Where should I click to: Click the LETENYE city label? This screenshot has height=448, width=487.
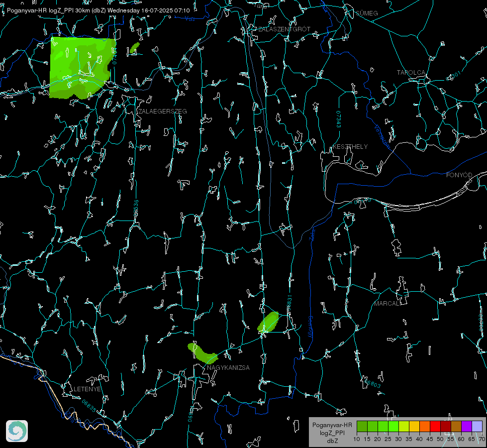click(x=87, y=389)
